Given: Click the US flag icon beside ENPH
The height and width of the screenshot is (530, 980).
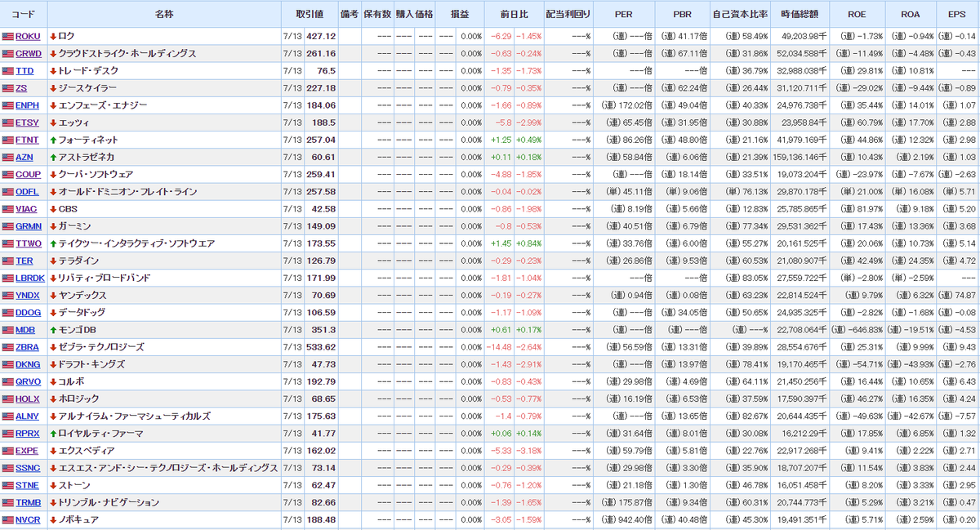Looking at the screenshot, I should 8,105.
